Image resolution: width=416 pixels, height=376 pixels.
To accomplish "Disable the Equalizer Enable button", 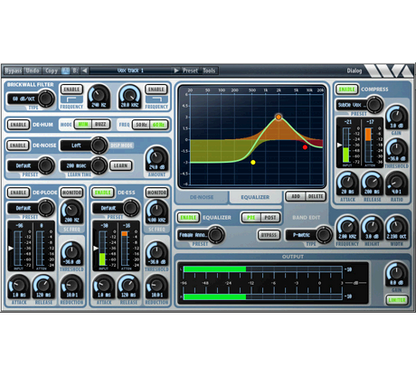I will pos(188,217).
